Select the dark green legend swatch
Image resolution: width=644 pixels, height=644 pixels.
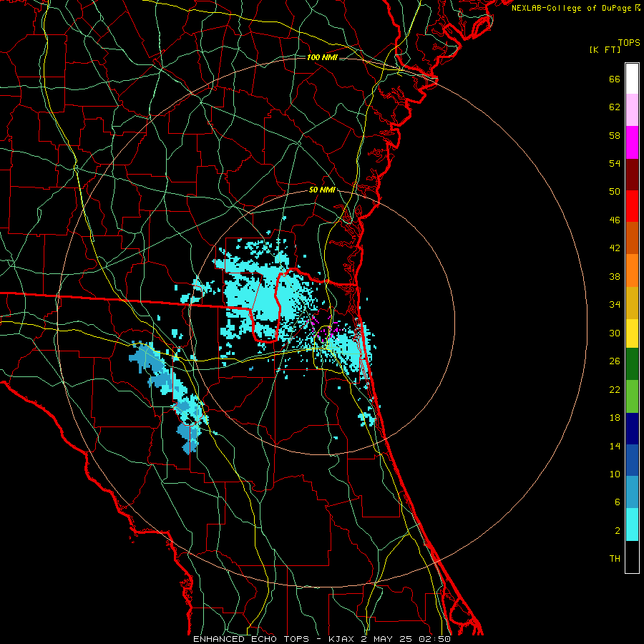[x=632, y=364]
